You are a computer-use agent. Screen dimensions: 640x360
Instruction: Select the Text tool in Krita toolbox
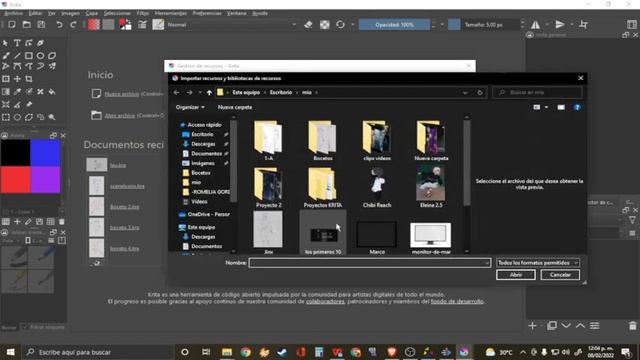click(17, 43)
